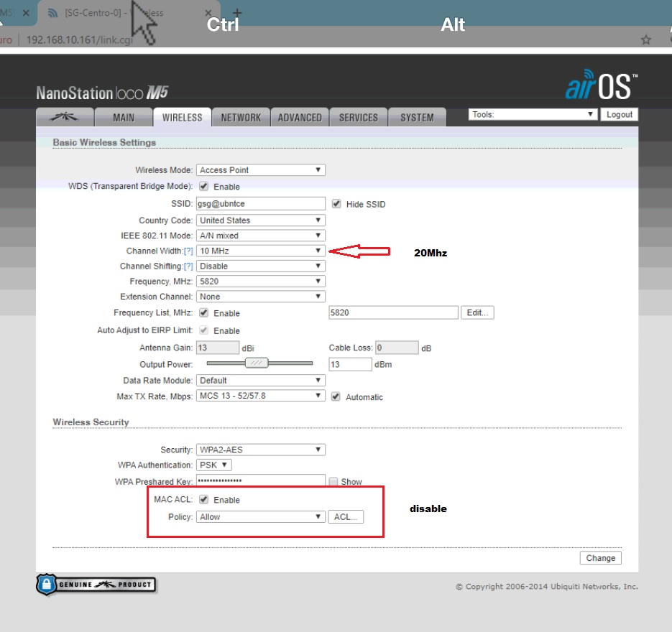Click the airOS logo

[602, 84]
